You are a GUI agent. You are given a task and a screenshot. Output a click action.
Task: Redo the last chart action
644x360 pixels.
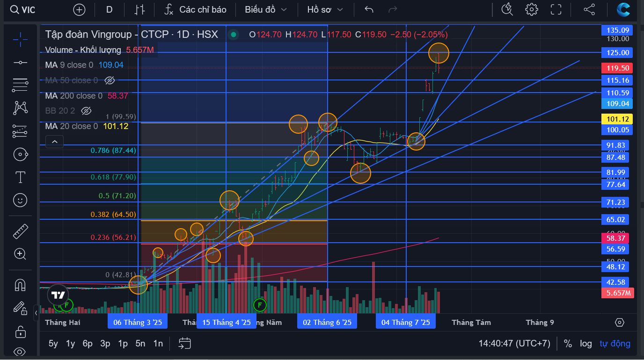393,9
